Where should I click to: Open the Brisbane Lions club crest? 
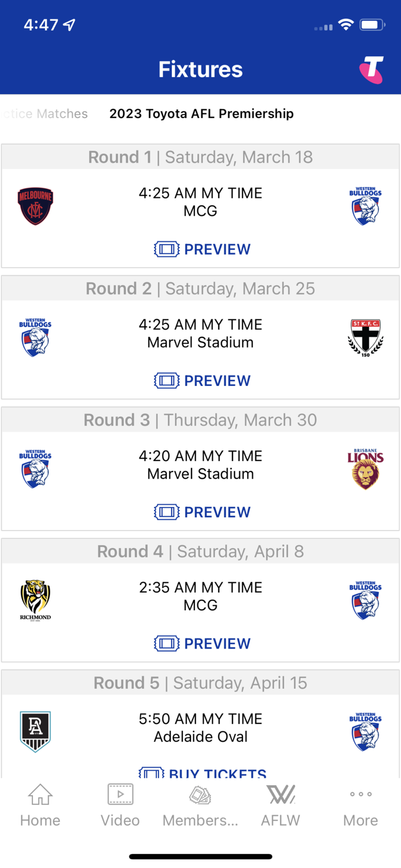(365, 468)
